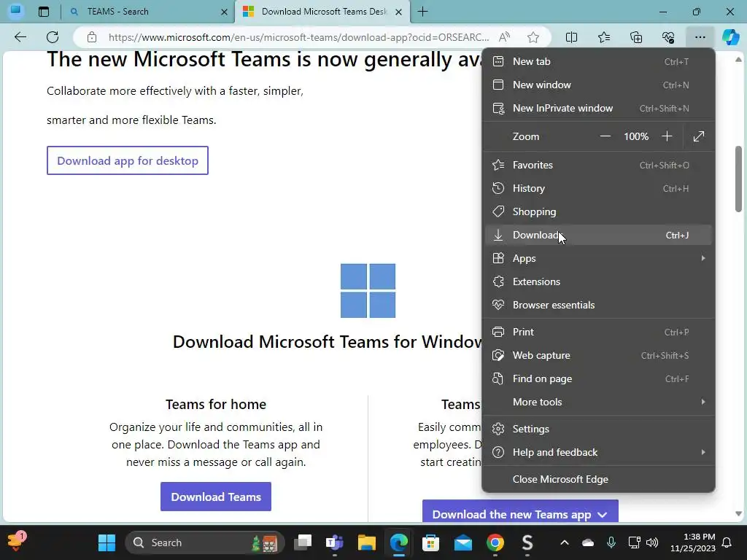Image resolution: width=747 pixels, height=560 pixels.
Task: Start Web capture from the menu
Action: click(x=598, y=355)
